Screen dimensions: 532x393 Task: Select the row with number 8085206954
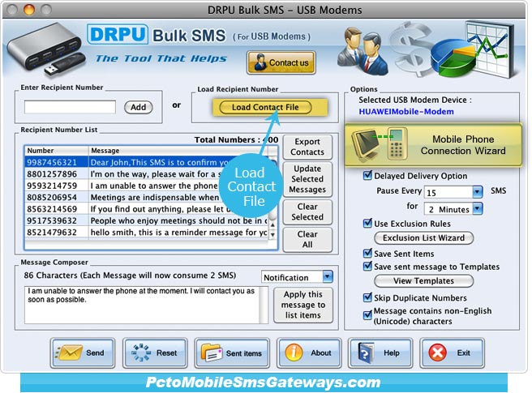pyautogui.click(x=146, y=197)
